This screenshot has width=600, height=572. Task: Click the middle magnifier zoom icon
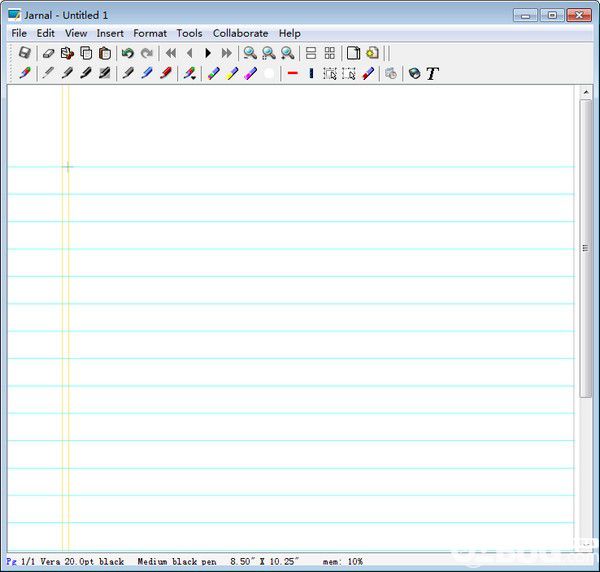(269, 53)
